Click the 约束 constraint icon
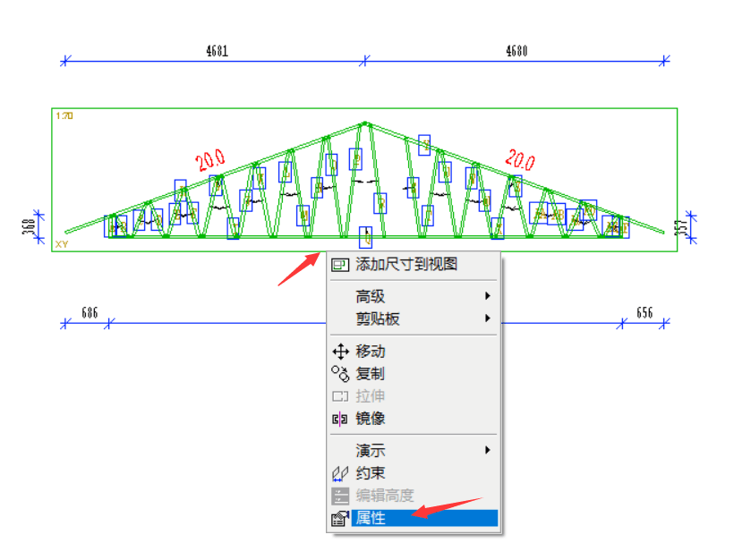The image size is (751, 560). click(x=340, y=473)
